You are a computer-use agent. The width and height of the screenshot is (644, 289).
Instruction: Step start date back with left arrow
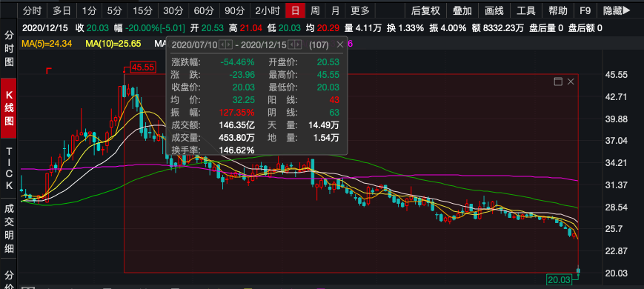(x=222, y=44)
